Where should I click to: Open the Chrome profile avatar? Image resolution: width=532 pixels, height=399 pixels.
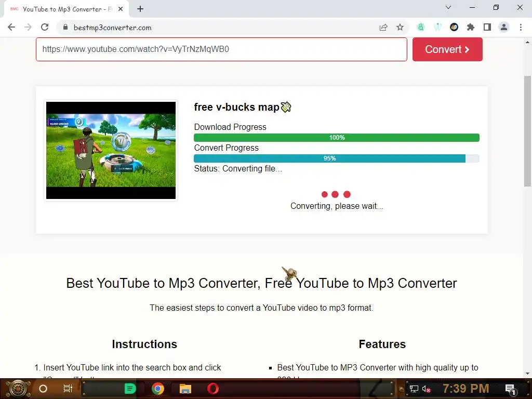coord(504,28)
